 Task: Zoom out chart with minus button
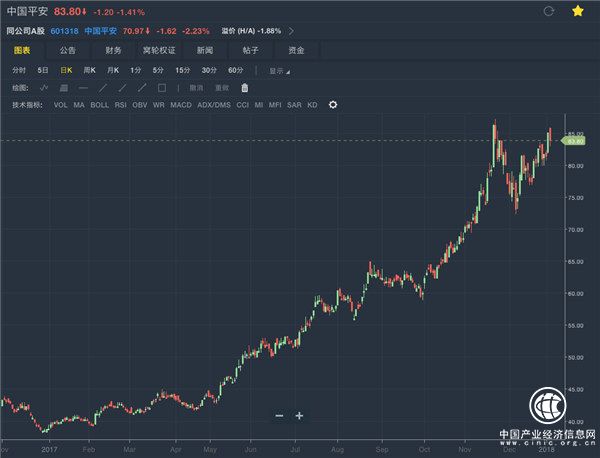pos(279,415)
